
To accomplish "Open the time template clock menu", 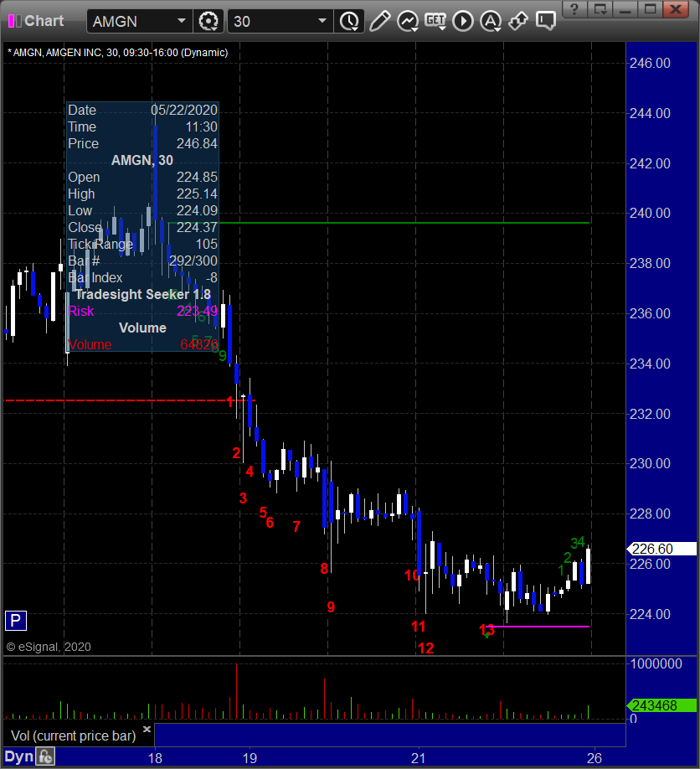I will coord(349,22).
